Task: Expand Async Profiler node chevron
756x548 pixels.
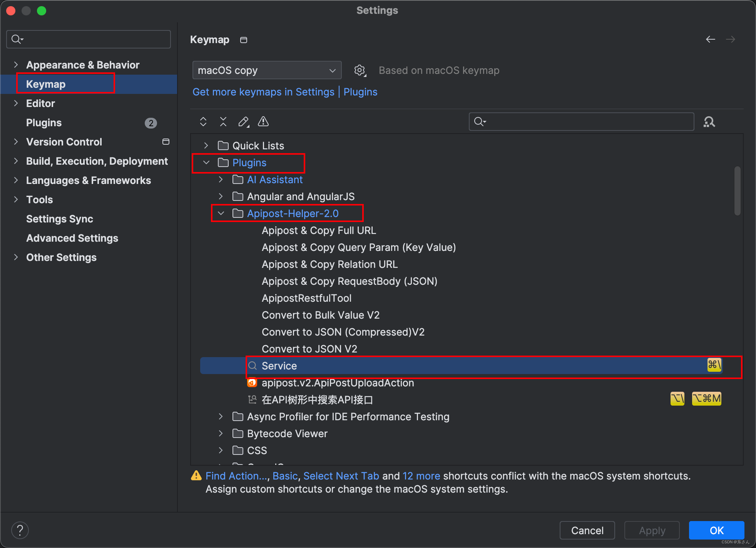Action: coord(221,416)
